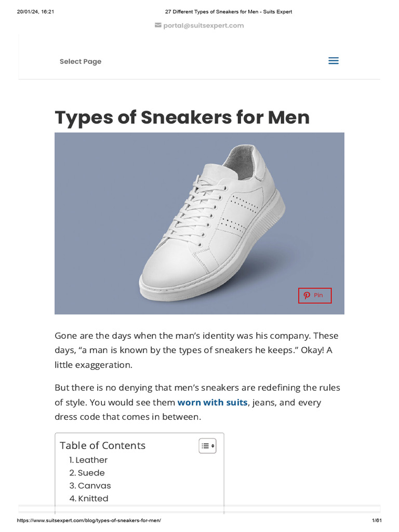Click the 'Gone are the days' paragraph
This screenshot has width=399, height=532.
(x=196, y=350)
